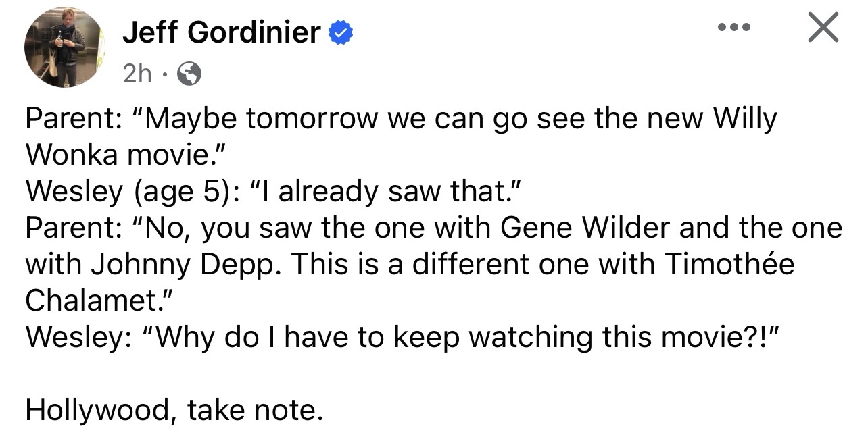Click the word "Willy" in the first line
Viewport: 868px width, 439px height.
[x=746, y=120]
